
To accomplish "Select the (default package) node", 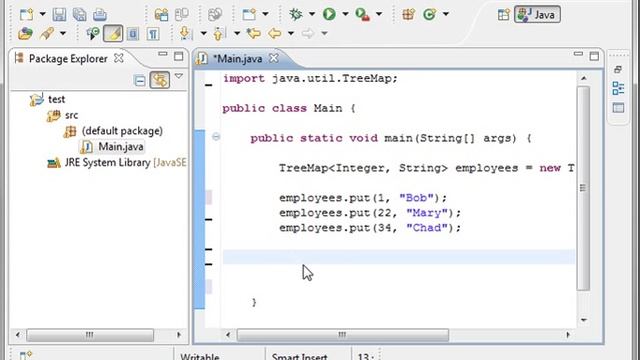I will pos(122,131).
